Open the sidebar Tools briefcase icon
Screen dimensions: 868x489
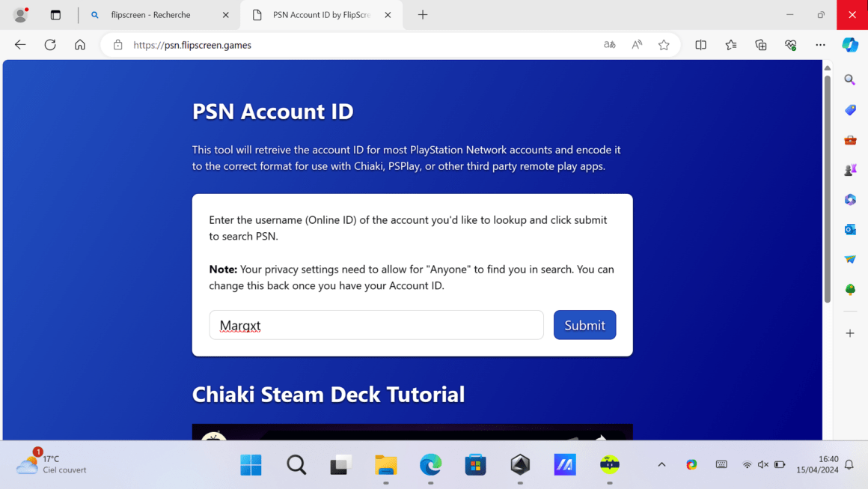[x=850, y=140]
